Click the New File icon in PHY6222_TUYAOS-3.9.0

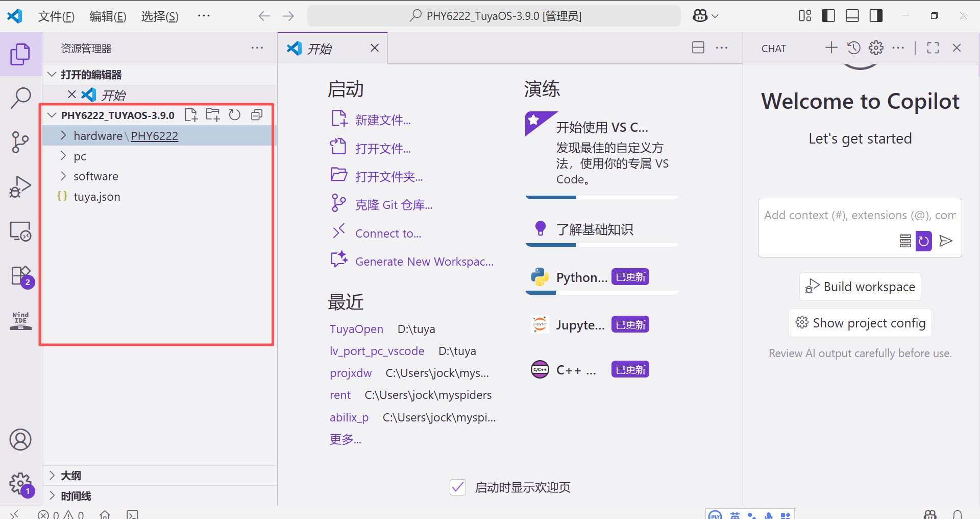(x=191, y=115)
